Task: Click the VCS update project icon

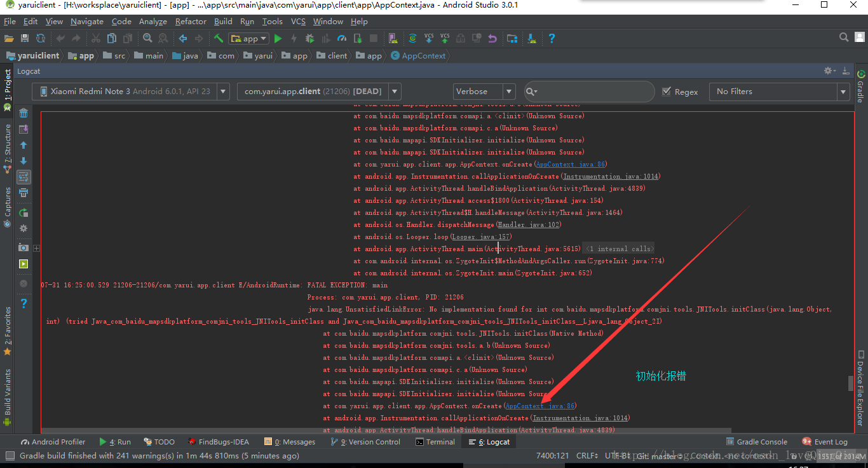Action: (x=429, y=38)
